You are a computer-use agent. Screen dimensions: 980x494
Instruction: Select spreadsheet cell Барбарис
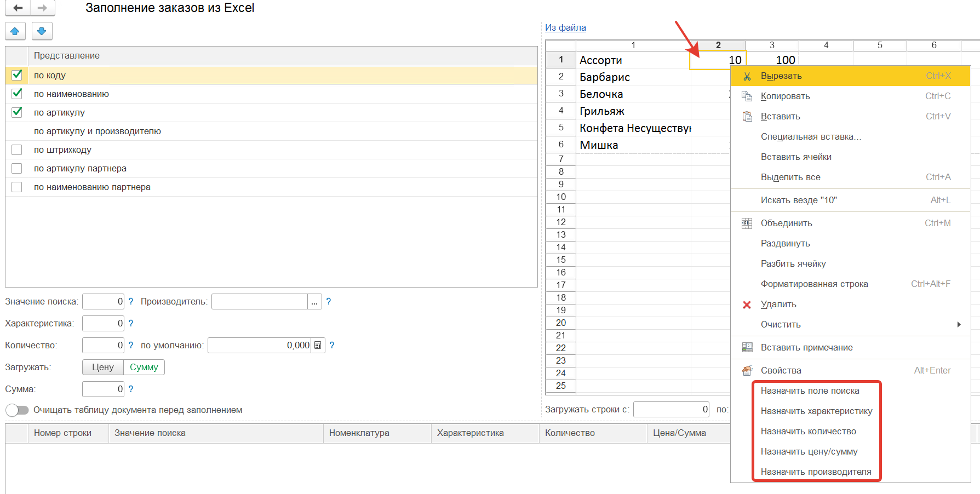coord(633,77)
